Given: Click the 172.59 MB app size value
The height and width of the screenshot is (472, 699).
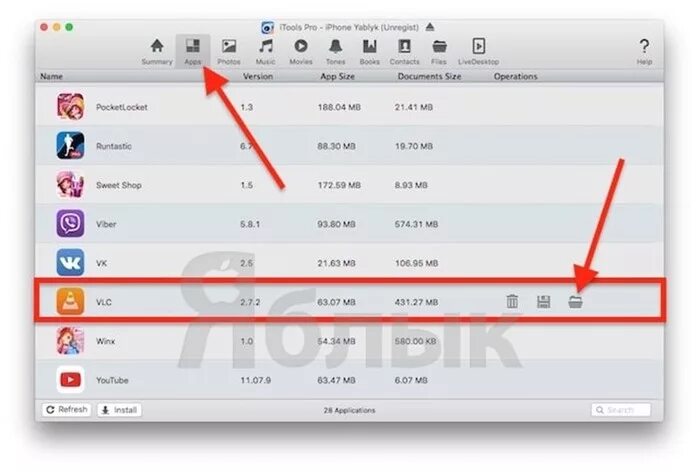Looking at the screenshot, I should coord(339,185).
